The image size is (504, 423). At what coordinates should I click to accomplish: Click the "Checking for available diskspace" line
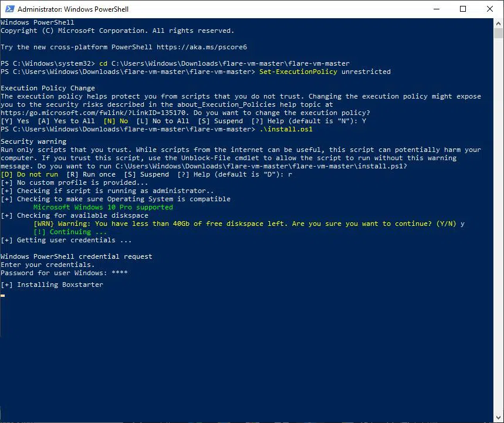[75, 215]
